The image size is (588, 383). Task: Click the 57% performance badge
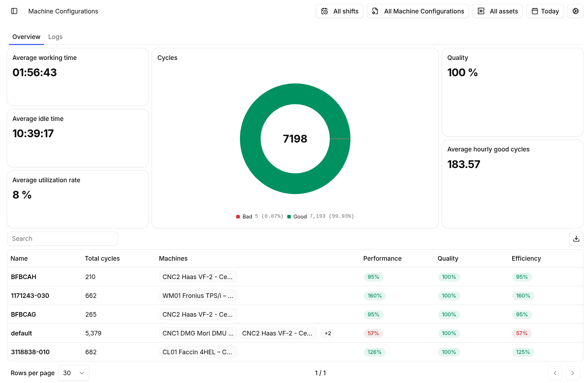pos(373,333)
